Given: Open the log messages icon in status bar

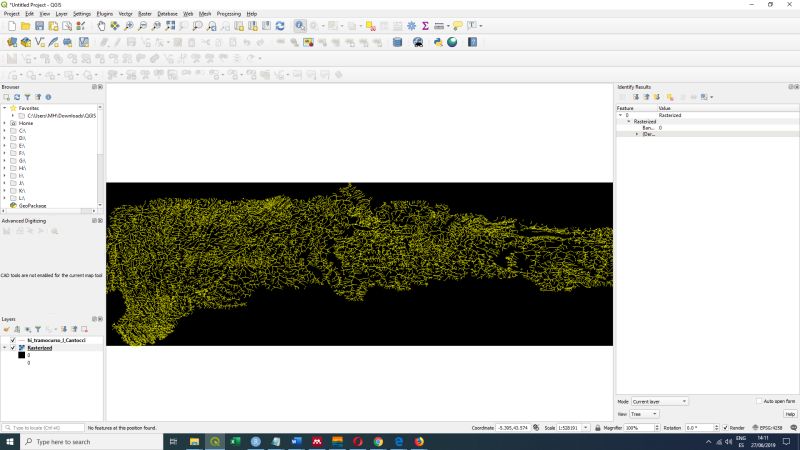Looking at the screenshot, I should tap(793, 428).
